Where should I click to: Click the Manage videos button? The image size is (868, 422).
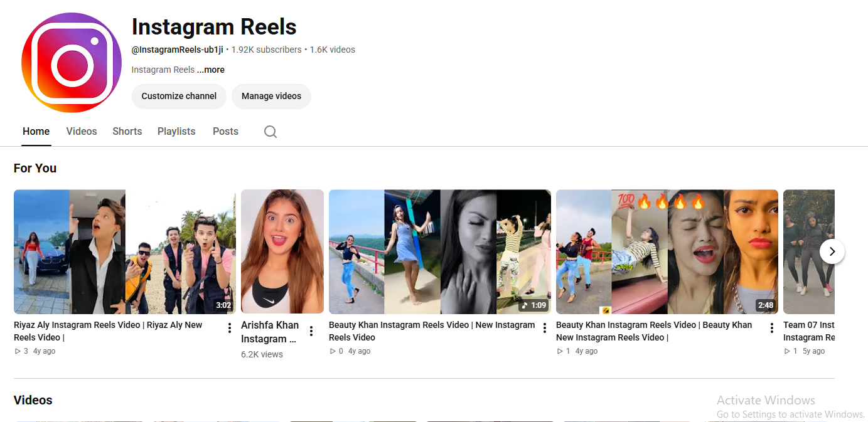click(x=271, y=97)
